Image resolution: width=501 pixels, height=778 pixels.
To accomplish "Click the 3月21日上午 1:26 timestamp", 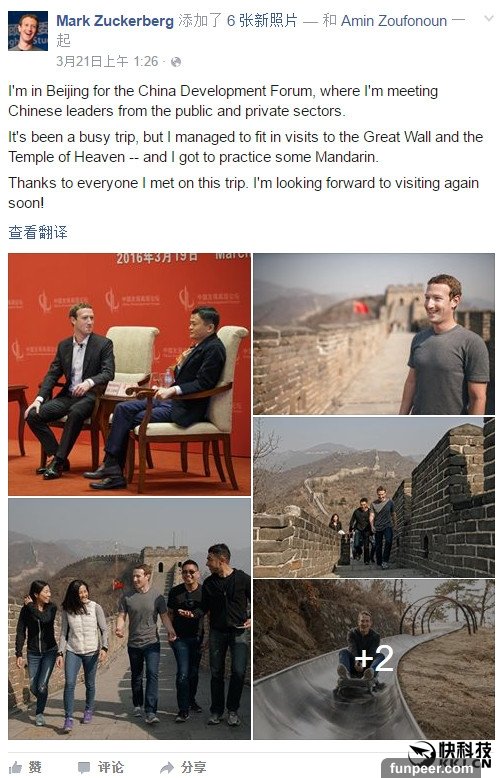I will (x=107, y=62).
